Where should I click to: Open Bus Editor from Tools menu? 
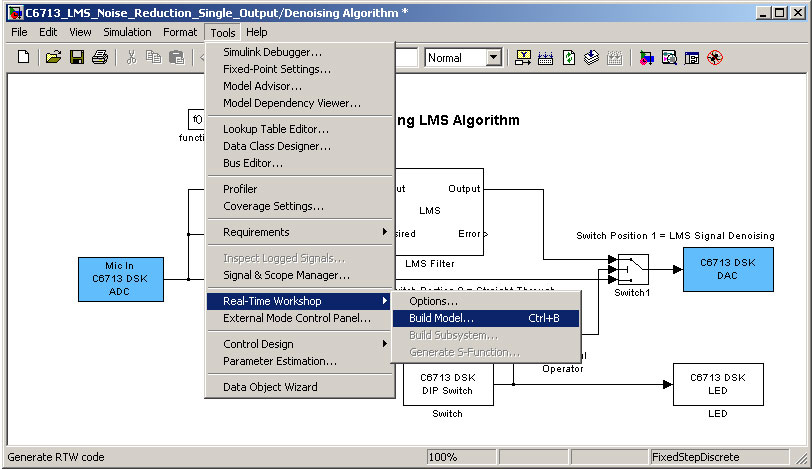(x=300, y=163)
